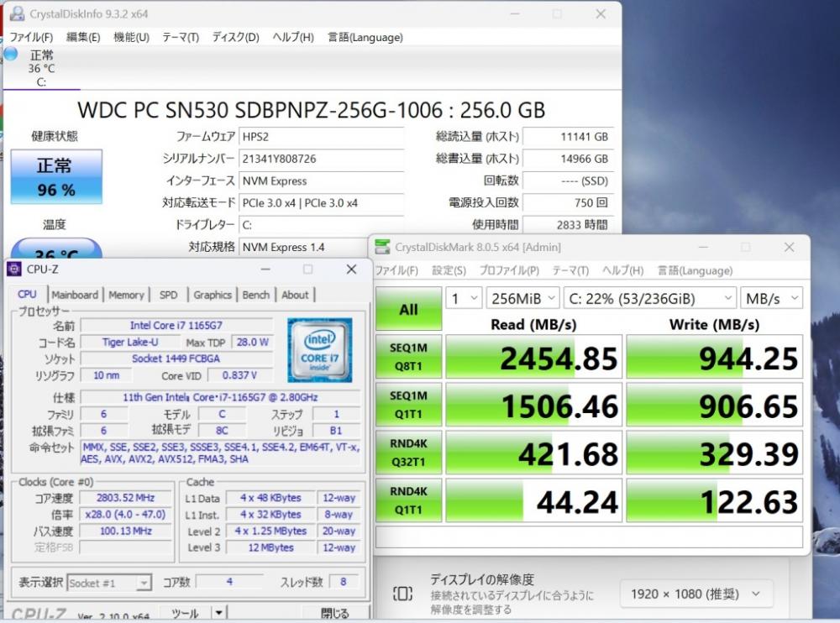This screenshot has height=623, width=840.
Task: Click the serial number field 21341Y808726
Action: [x=321, y=159]
